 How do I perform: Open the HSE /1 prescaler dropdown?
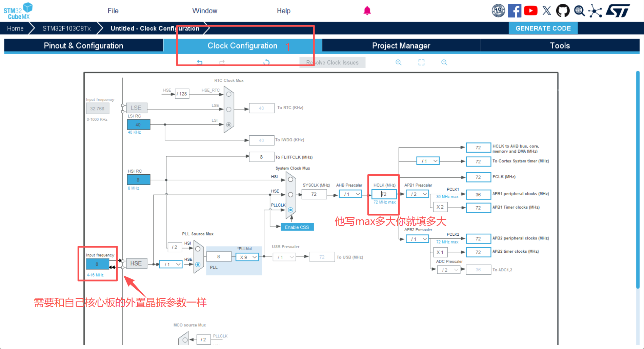pyautogui.click(x=171, y=265)
